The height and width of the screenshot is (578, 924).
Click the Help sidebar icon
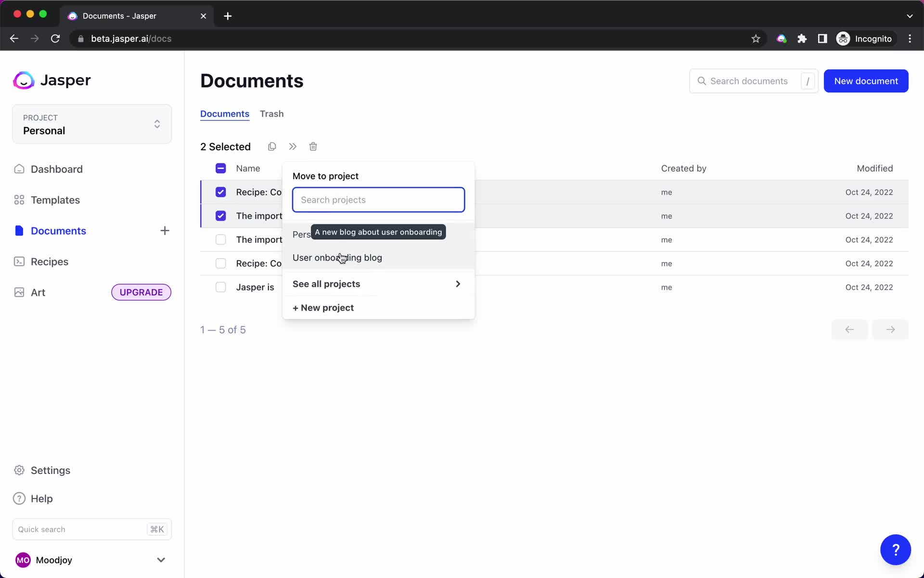(19, 498)
